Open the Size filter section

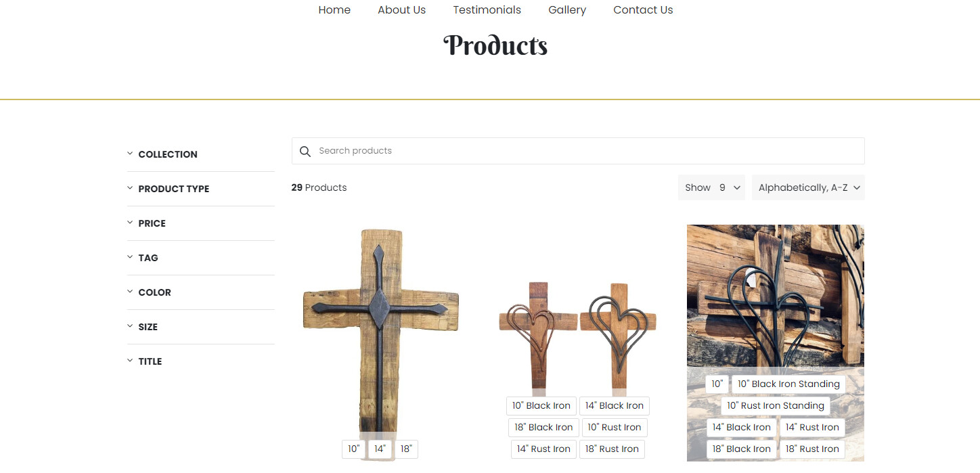148,327
